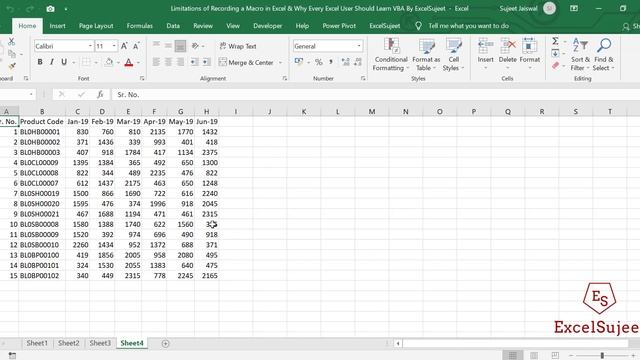Viewport: 640px width, 360px height.
Task: Select column B header
Action: pos(42,111)
